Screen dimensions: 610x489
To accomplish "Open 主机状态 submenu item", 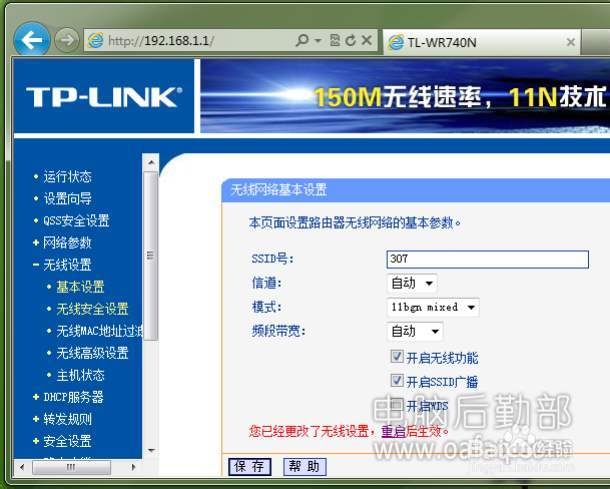I will [x=80, y=375].
